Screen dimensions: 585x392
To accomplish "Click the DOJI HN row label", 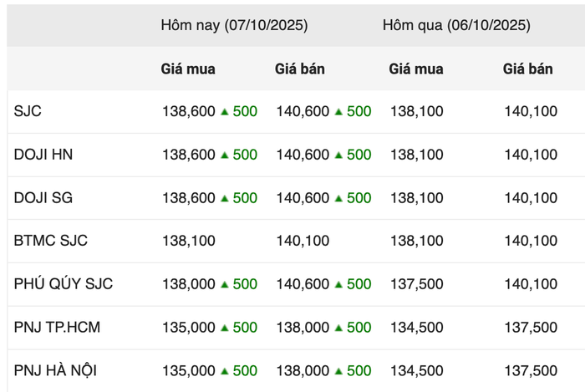I will [42, 155].
